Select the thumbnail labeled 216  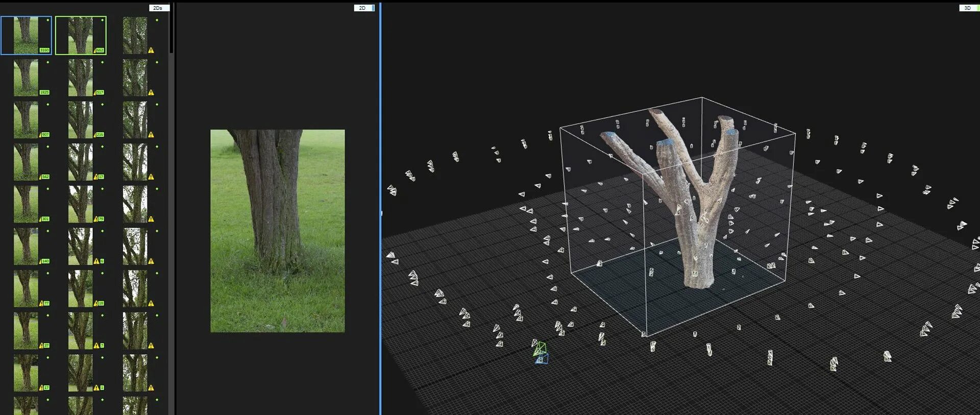[x=81, y=119]
